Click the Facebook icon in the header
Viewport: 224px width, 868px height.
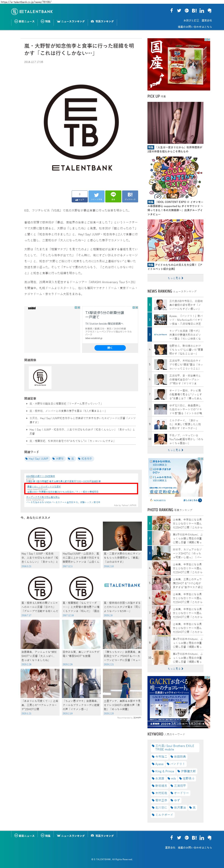pos(172,10)
